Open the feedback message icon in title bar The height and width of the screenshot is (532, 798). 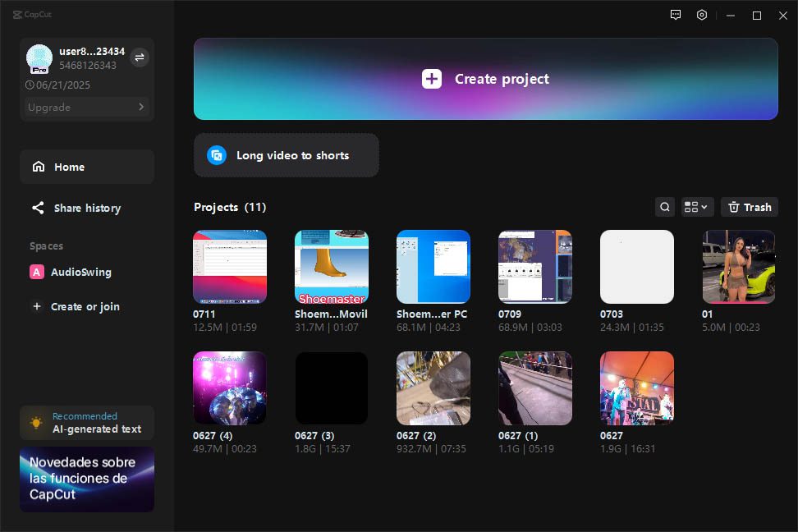[x=676, y=15]
